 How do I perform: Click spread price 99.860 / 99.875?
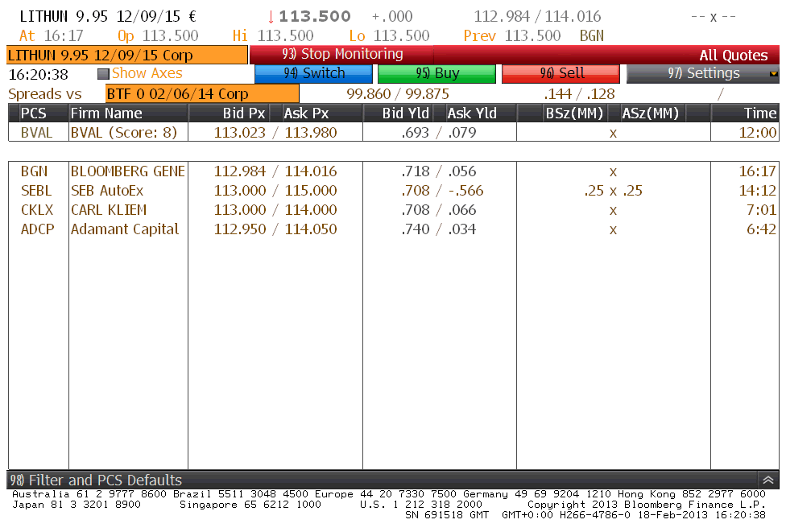click(398, 94)
